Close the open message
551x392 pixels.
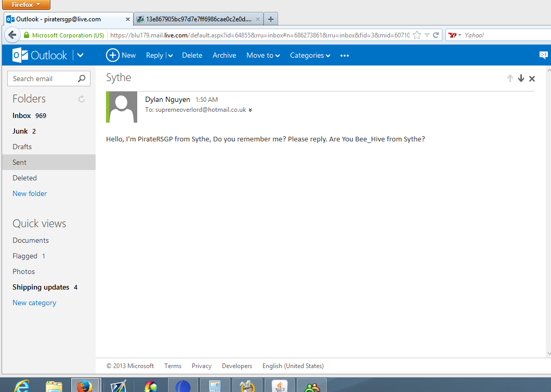(532, 79)
